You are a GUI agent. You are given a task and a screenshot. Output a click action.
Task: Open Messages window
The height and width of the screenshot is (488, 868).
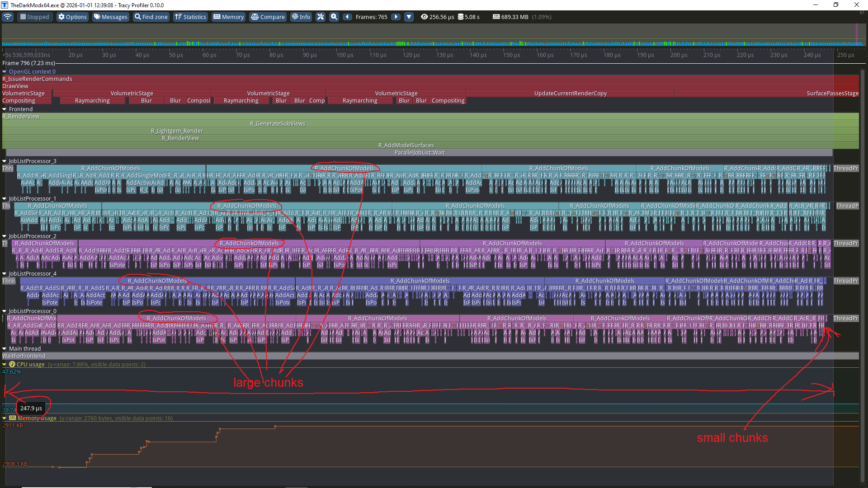(111, 17)
